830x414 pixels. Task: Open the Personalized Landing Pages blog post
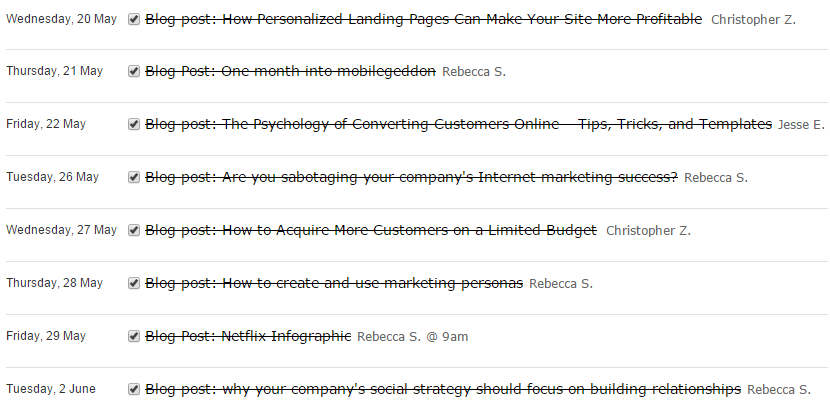click(423, 19)
